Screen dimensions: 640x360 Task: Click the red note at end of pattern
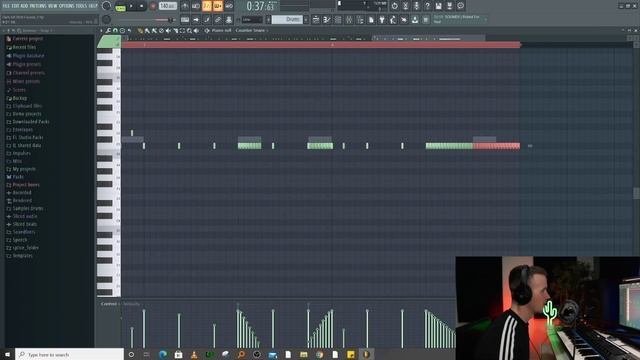click(x=496, y=146)
